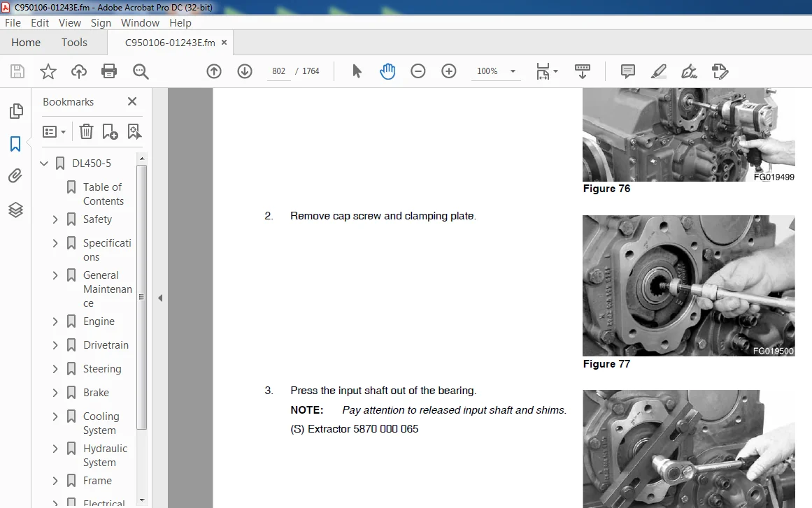Jump to the Brake bookmark
This screenshot has width=812, height=508.
pos(97,393)
